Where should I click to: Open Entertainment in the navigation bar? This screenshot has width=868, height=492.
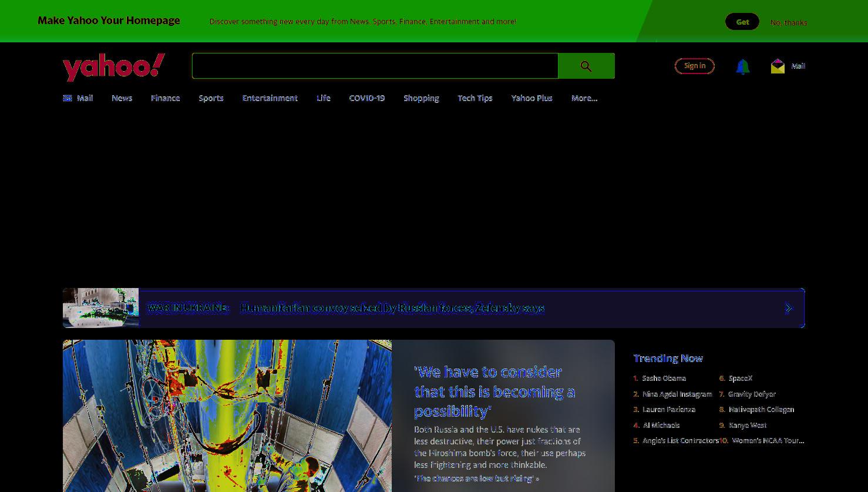270,98
